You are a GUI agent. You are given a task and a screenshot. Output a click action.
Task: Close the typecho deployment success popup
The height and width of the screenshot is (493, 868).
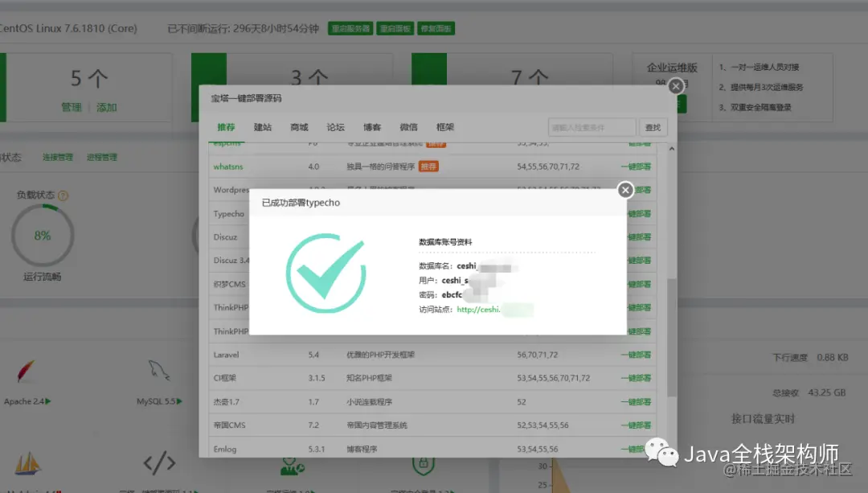point(625,190)
